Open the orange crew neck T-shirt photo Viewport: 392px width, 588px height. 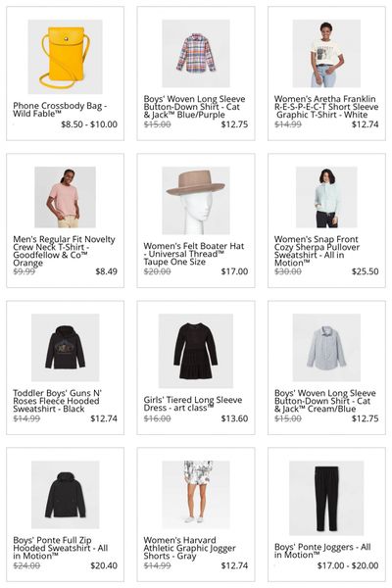click(x=66, y=197)
